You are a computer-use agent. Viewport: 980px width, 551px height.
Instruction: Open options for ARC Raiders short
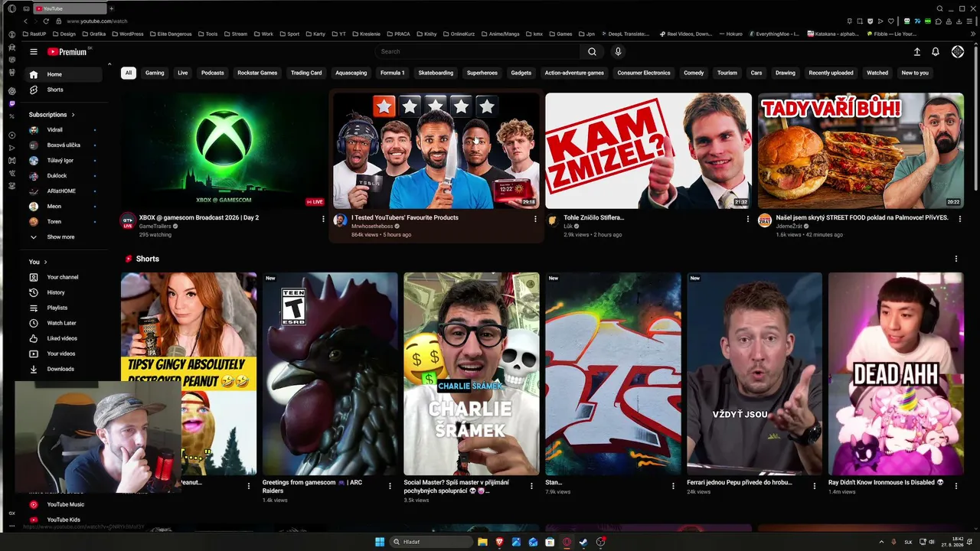[390, 486]
